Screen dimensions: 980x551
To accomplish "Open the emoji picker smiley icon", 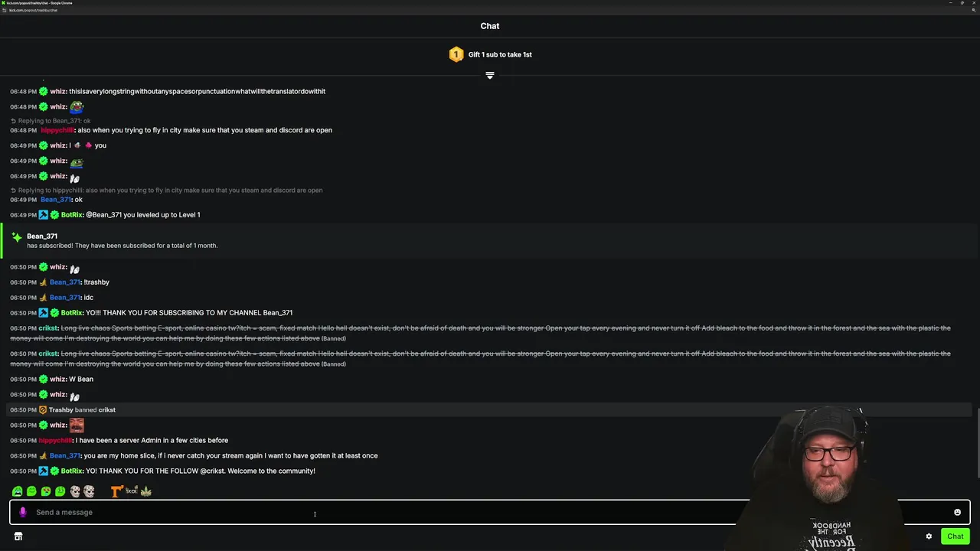I will (x=957, y=513).
